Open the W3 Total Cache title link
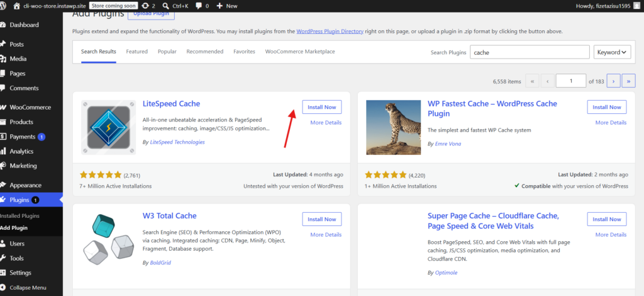 click(170, 216)
